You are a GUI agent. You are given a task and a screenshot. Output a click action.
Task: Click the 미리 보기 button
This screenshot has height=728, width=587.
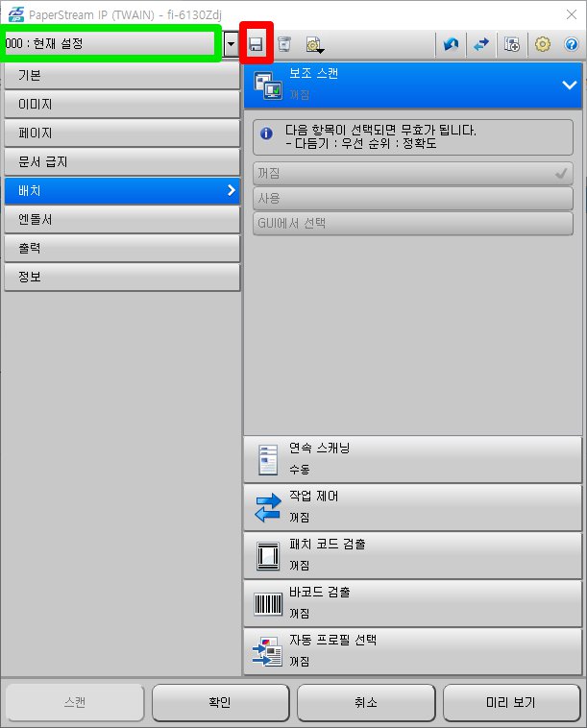point(511,702)
